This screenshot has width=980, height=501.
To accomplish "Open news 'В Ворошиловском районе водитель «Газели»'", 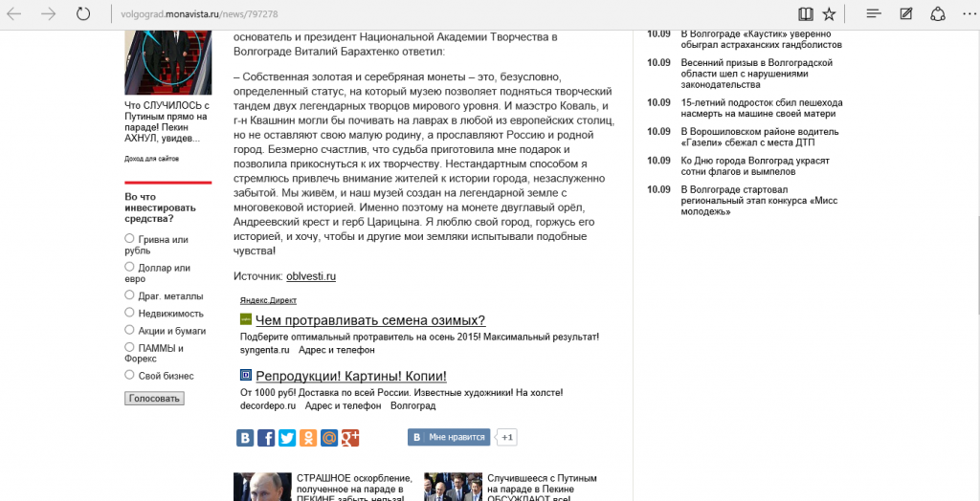I will 760,138.
